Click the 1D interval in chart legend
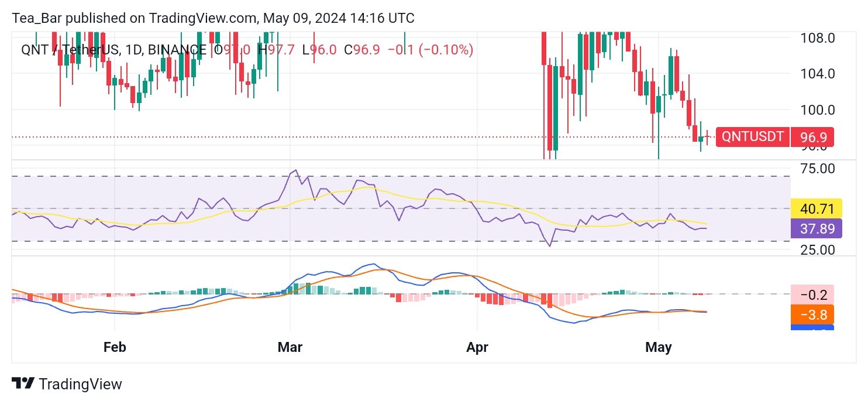 (133, 50)
